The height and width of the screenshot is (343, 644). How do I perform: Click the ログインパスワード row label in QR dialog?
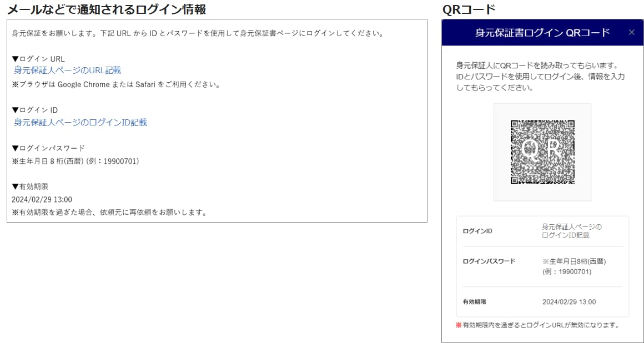[489, 261]
